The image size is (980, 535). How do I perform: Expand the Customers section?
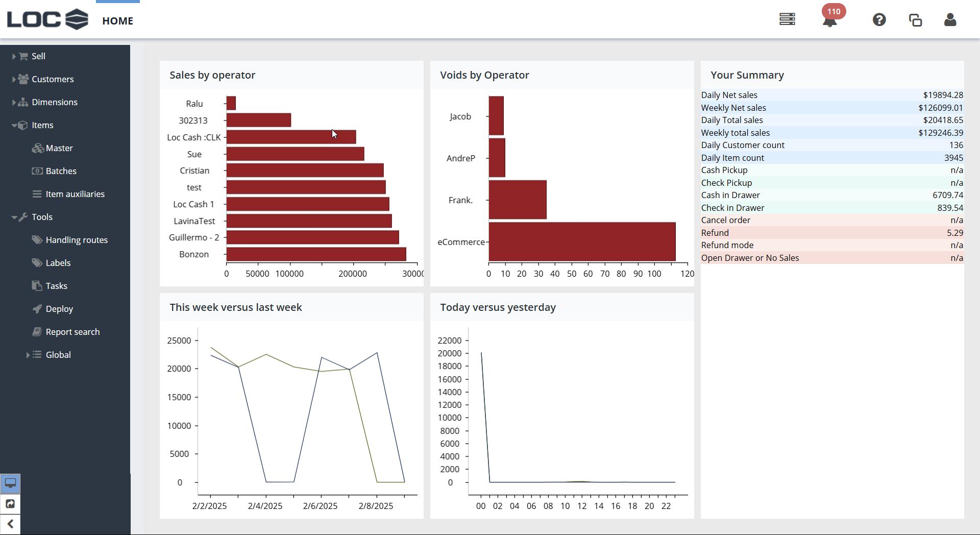(x=14, y=79)
